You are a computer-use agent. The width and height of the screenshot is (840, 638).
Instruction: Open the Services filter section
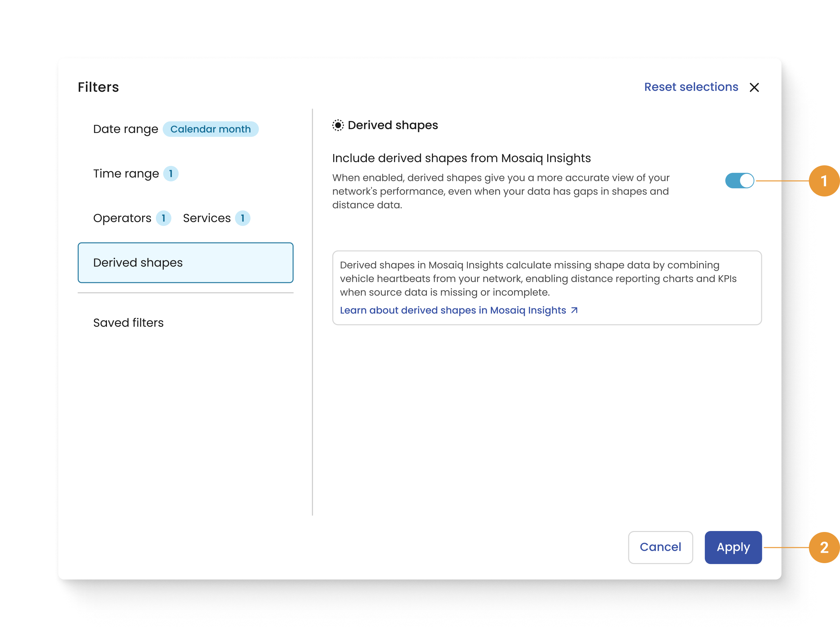(x=206, y=218)
